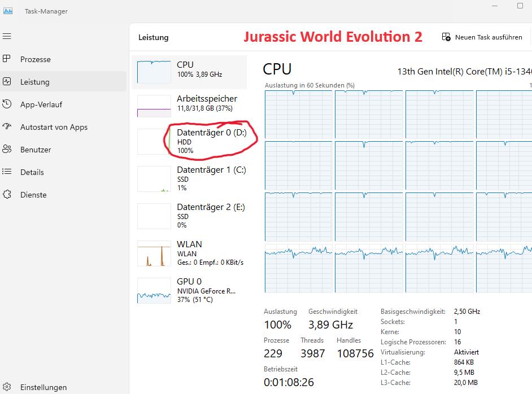Select Datenträger 2 (E:) SSD entry
The height and width of the screenshot is (394, 532).
pyautogui.click(x=189, y=216)
